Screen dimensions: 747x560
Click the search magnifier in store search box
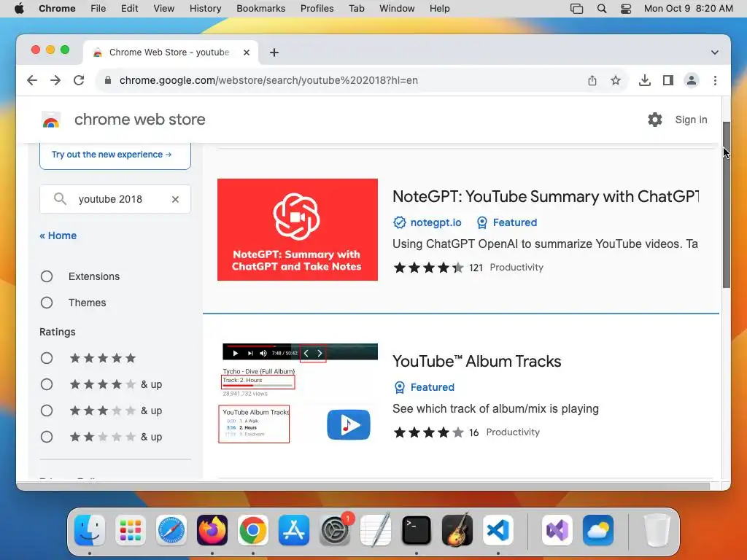tap(60, 198)
